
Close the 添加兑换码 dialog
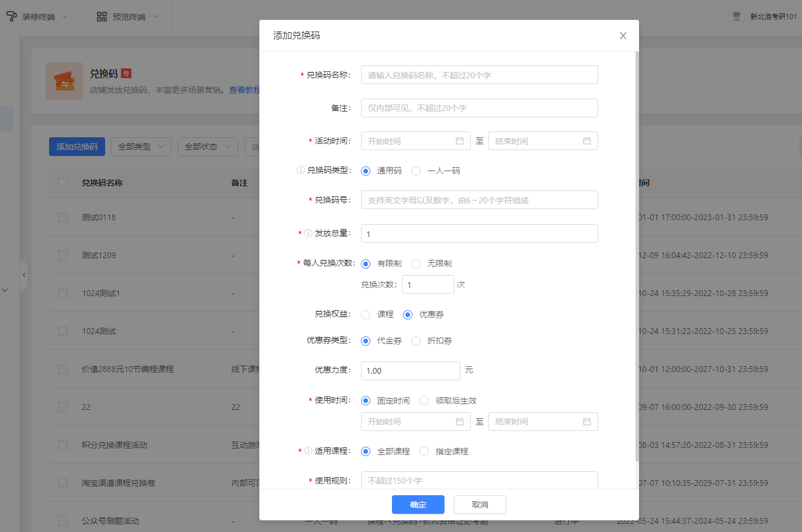click(x=623, y=36)
